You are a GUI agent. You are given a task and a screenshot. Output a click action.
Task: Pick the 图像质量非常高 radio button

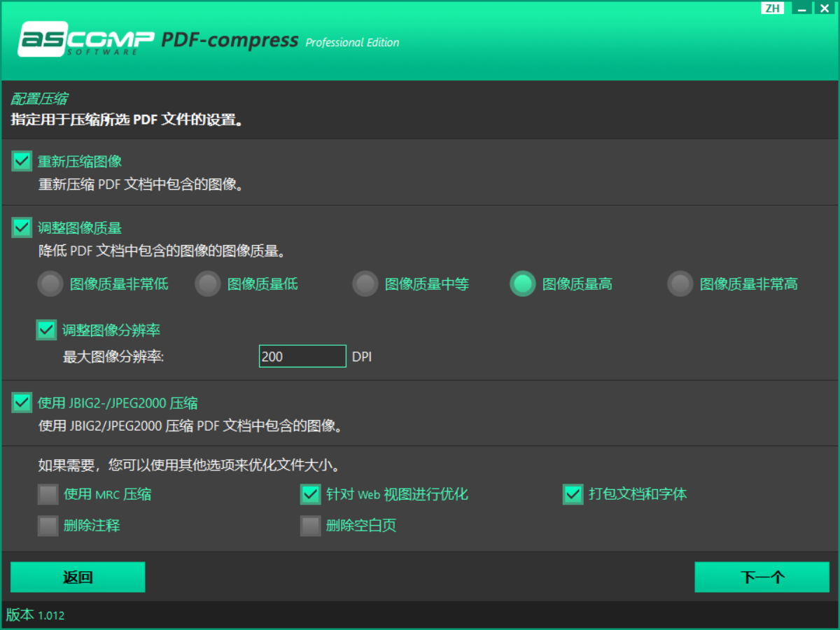pos(680,284)
